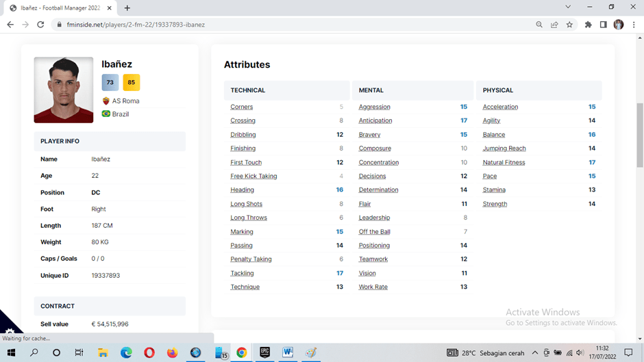Reload the current page
The height and width of the screenshot is (362, 644).
40,25
